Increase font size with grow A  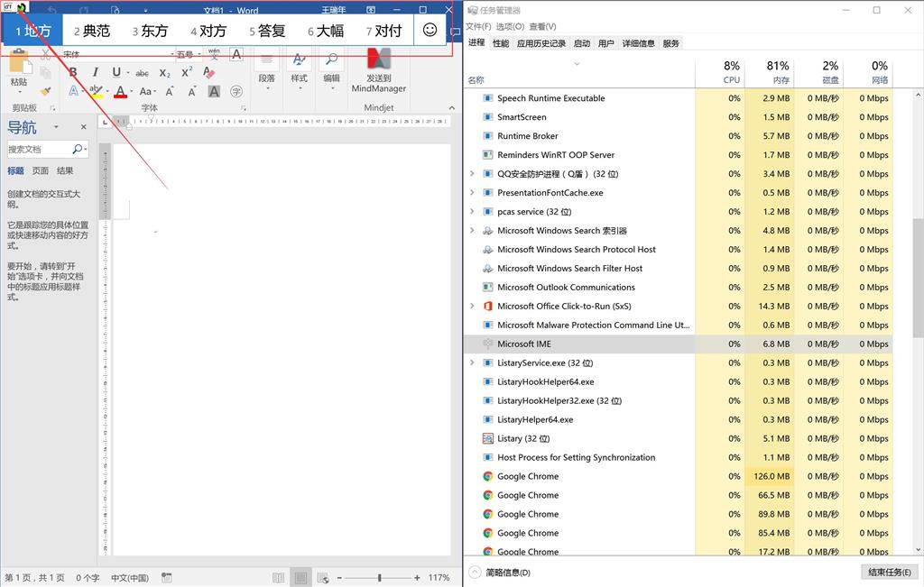[169, 91]
